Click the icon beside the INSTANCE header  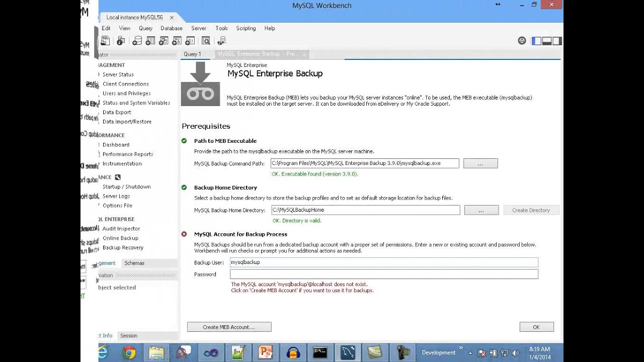click(x=118, y=177)
